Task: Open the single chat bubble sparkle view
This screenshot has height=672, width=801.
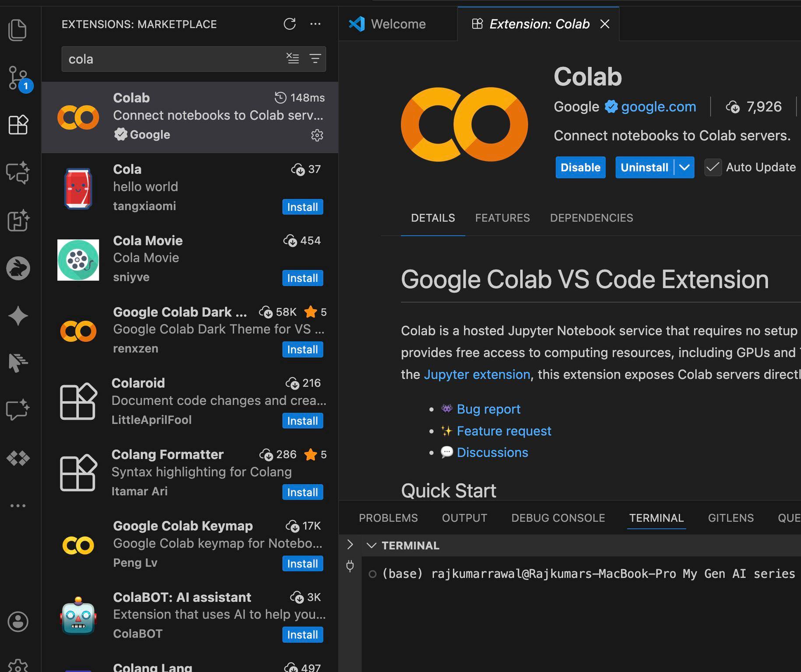Action: point(18,410)
